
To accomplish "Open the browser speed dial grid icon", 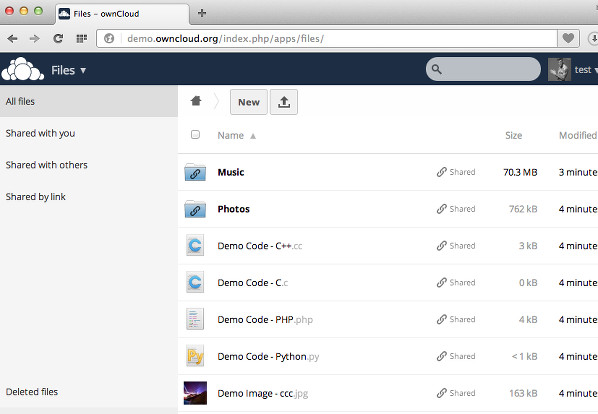I will (82, 39).
